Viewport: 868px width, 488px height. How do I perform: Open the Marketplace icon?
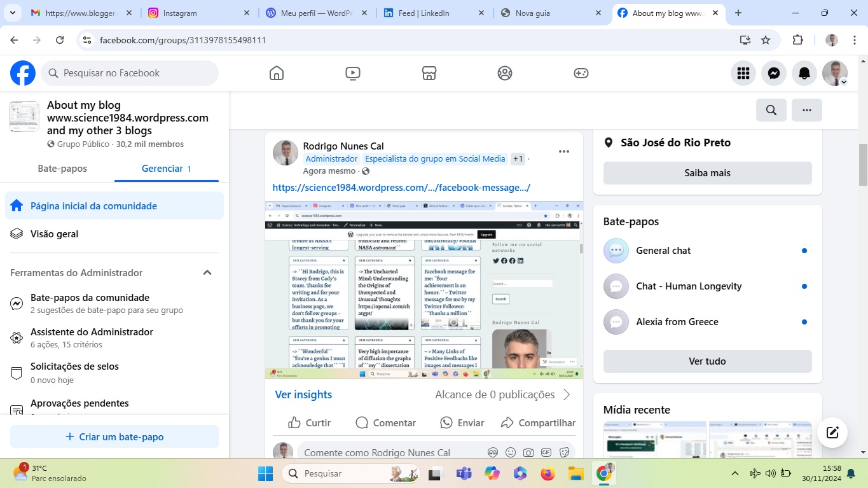[x=429, y=73]
